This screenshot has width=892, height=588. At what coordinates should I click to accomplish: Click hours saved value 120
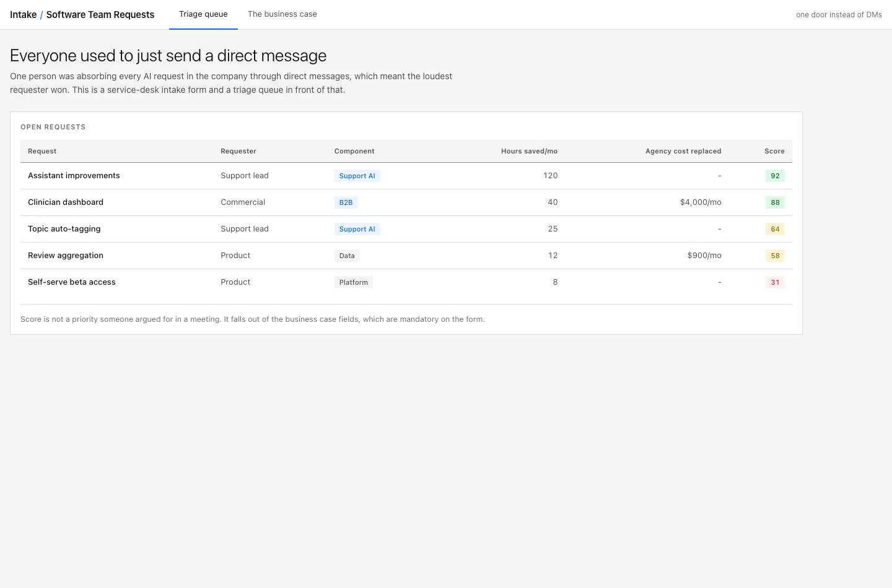click(551, 176)
